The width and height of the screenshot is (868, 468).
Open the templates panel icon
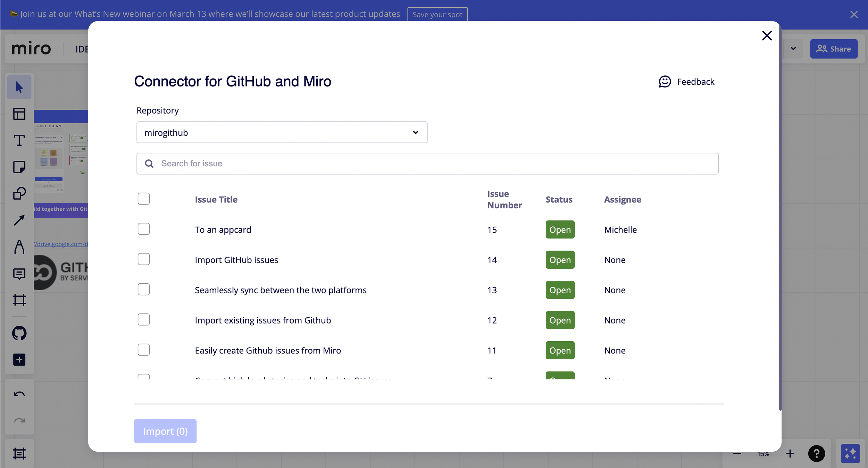[x=19, y=114]
